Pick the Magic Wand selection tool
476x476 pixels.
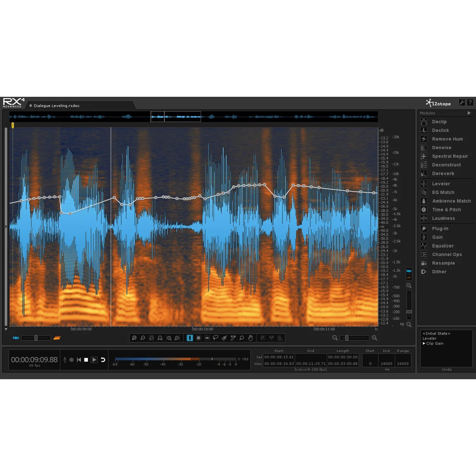click(233, 338)
